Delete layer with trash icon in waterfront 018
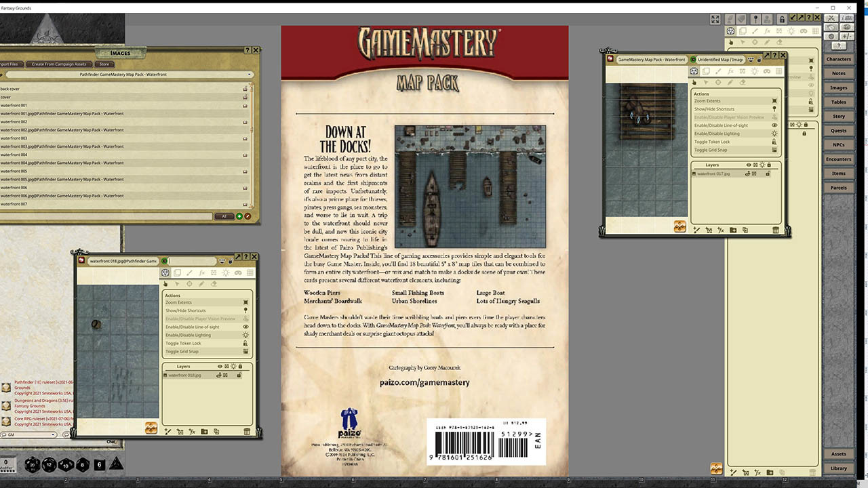The width and height of the screenshot is (868, 488). (x=247, y=432)
